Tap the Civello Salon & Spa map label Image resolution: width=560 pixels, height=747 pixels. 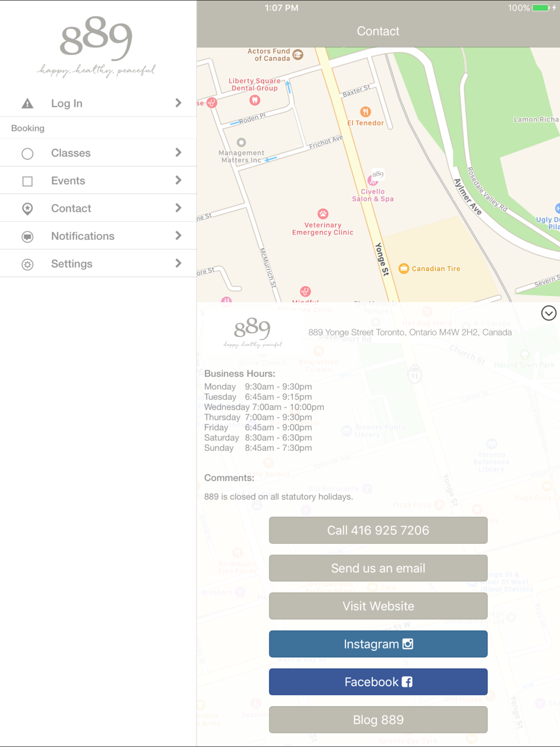coord(373,195)
